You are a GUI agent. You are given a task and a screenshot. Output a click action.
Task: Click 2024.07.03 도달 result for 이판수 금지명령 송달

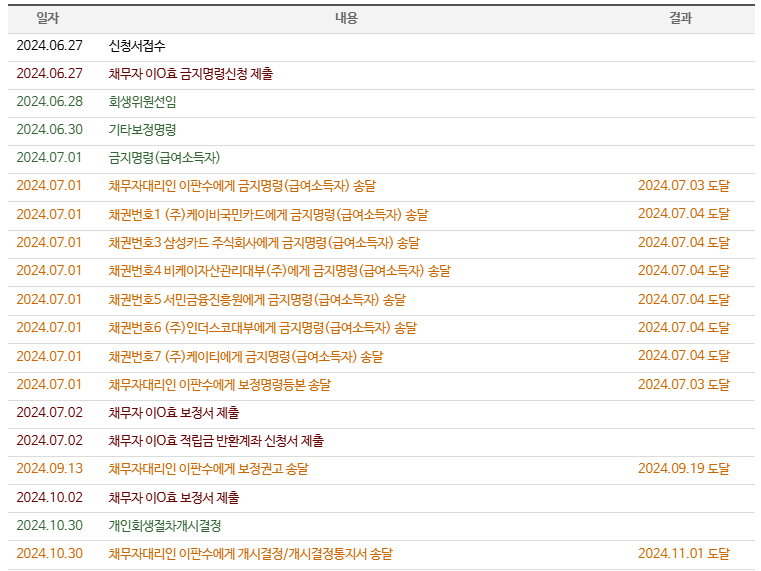point(684,186)
